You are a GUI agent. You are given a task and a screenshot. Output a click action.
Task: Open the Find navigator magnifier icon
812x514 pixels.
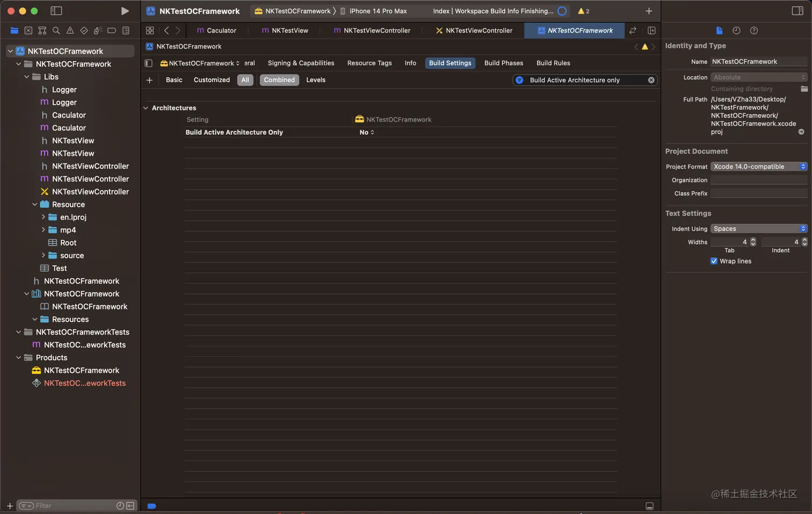56,31
